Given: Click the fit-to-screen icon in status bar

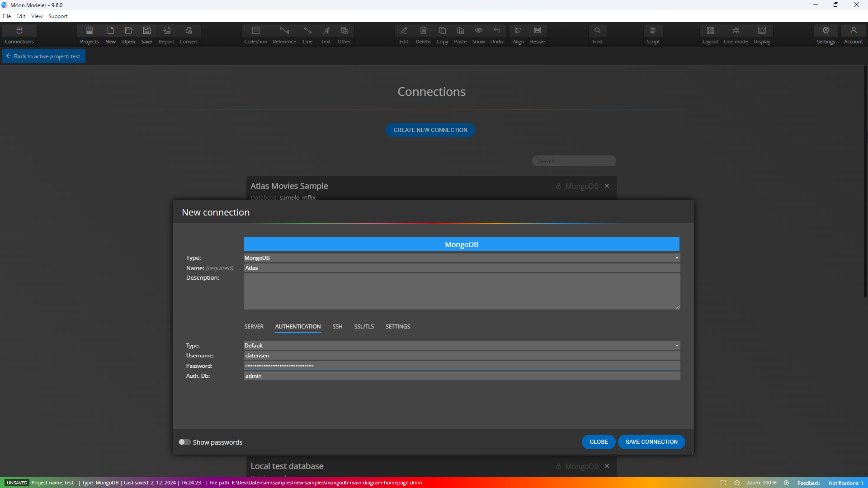Looking at the screenshot, I should point(723,483).
